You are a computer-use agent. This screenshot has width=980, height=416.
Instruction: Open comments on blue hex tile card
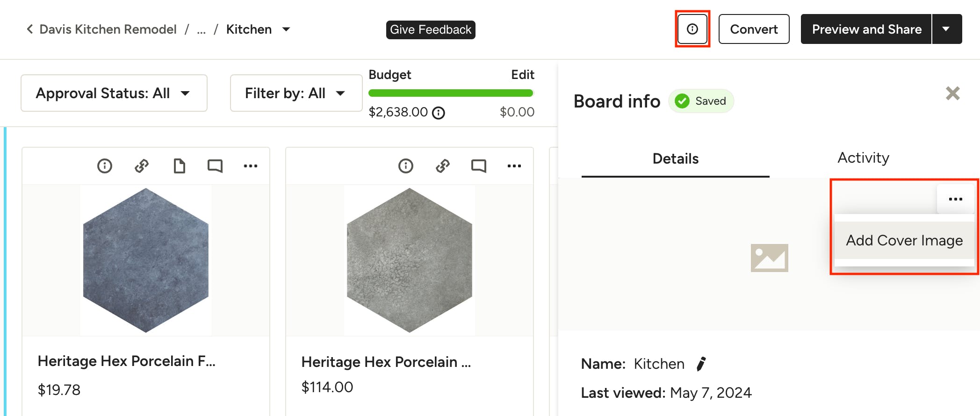pyautogui.click(x=215, y=166)
